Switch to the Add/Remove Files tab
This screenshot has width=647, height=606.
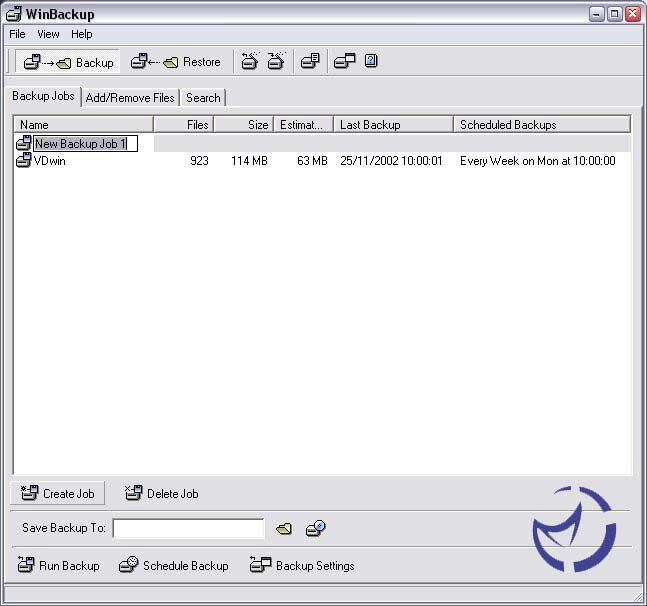pos(130,97)
